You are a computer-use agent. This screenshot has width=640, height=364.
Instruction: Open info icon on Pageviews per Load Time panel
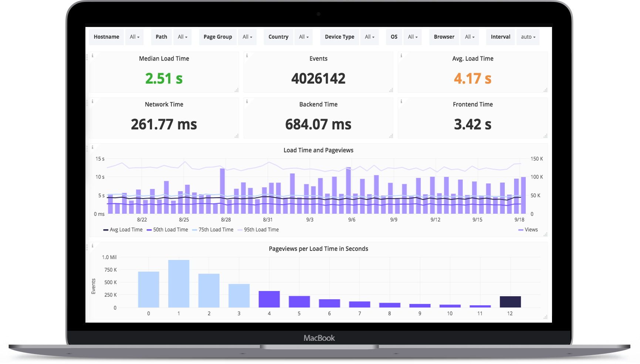point(92,246)
